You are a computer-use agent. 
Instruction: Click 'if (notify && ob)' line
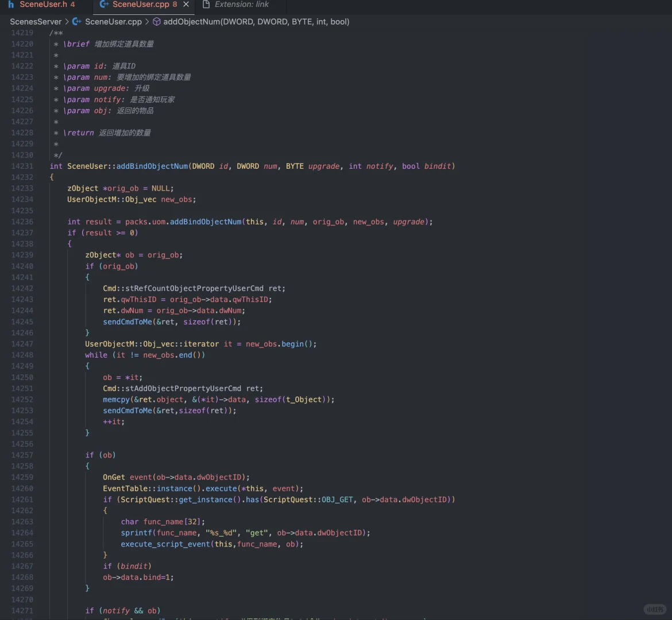122,611
